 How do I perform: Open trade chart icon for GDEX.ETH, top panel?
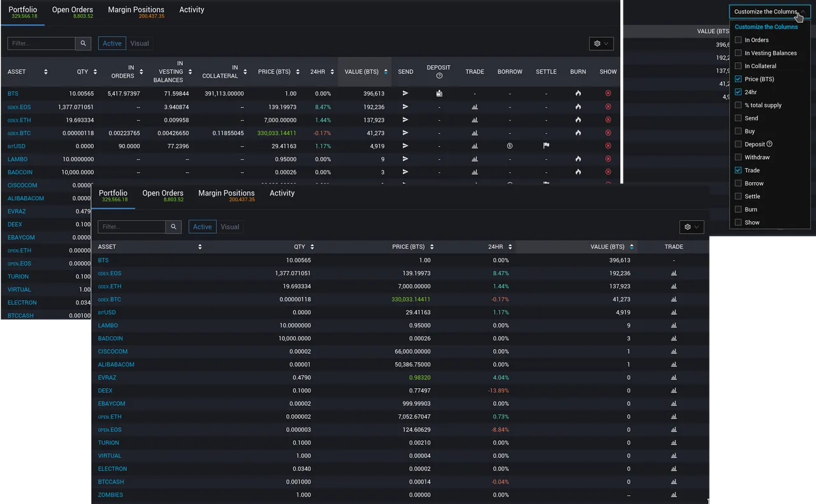pyautogui.click(x=474, y=120)
